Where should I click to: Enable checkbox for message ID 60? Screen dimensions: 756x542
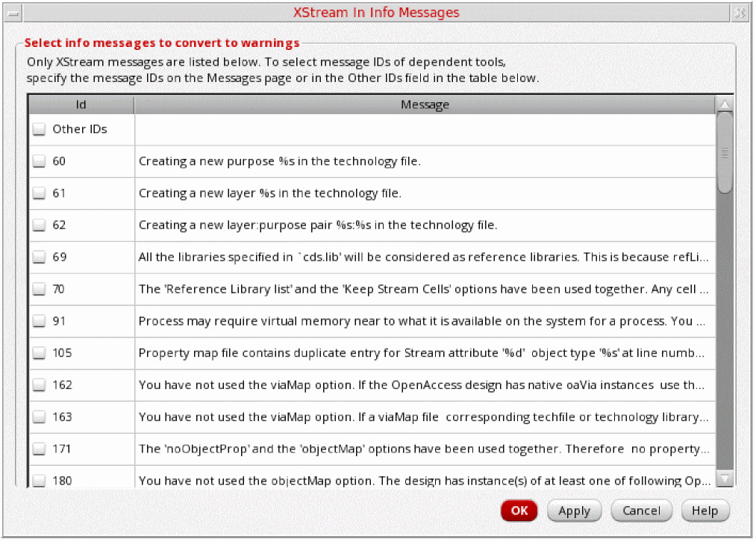point(39,161)
